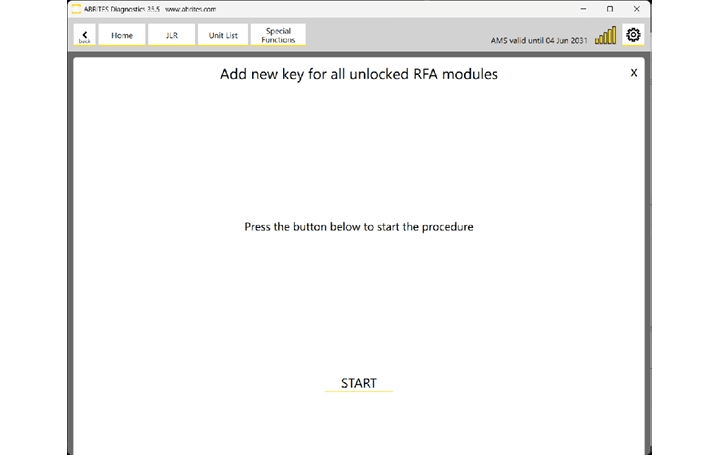Open the Home tab

(122, 35)
